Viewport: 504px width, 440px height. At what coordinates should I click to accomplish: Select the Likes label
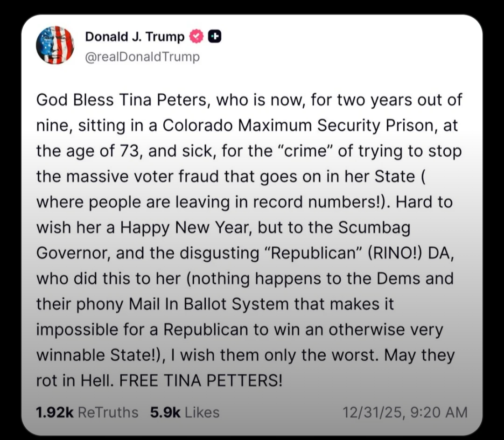pos(202,412)
